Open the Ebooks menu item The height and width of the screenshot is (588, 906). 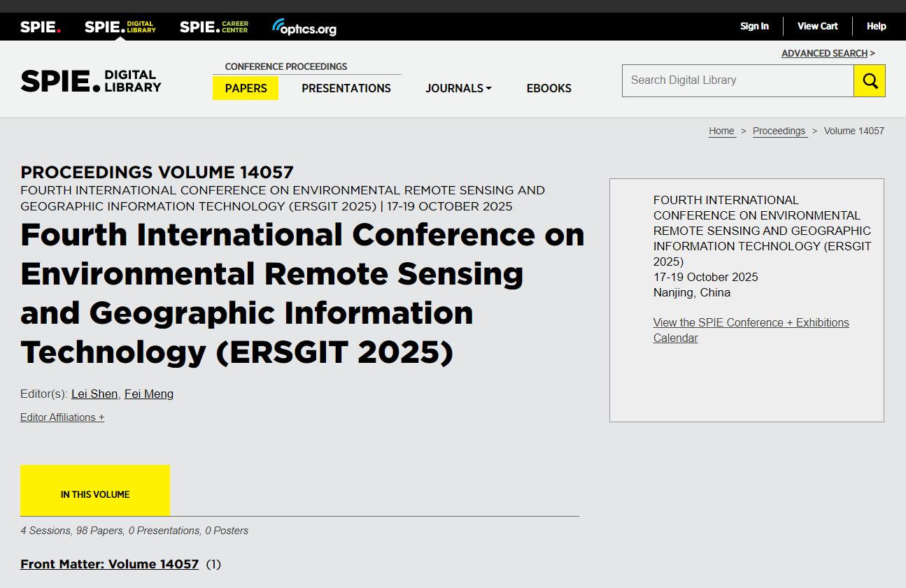(549, 88)
